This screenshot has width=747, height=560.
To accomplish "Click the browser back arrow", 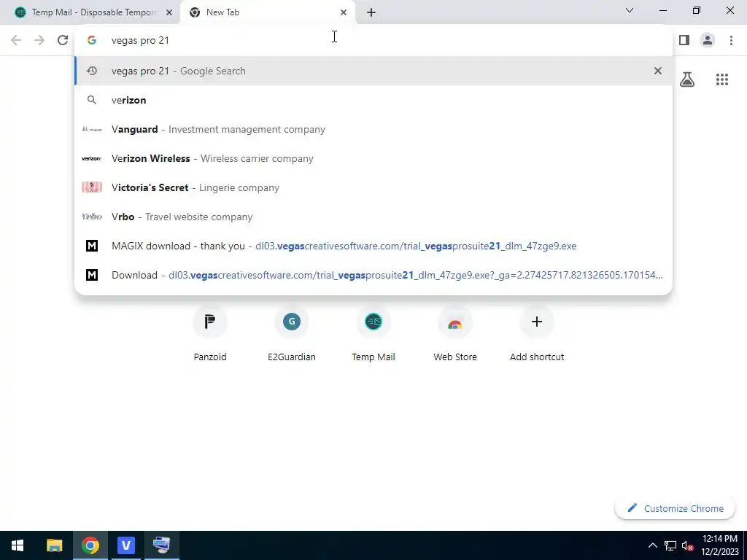I will [16, 40].
